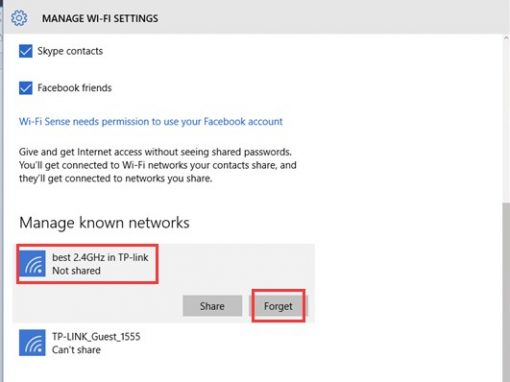Click the Not shared status text
The height and width of the screenshot is (382, 510).
[x=76, y=271]
